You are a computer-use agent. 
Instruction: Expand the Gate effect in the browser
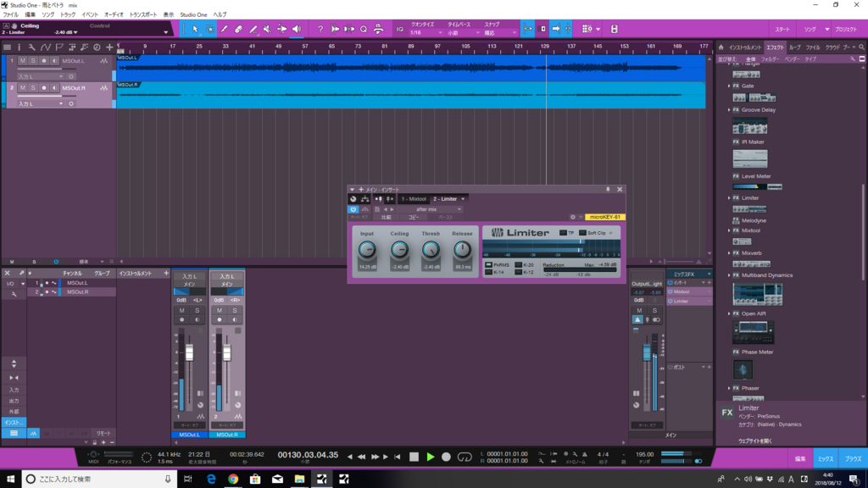(729, 86)
